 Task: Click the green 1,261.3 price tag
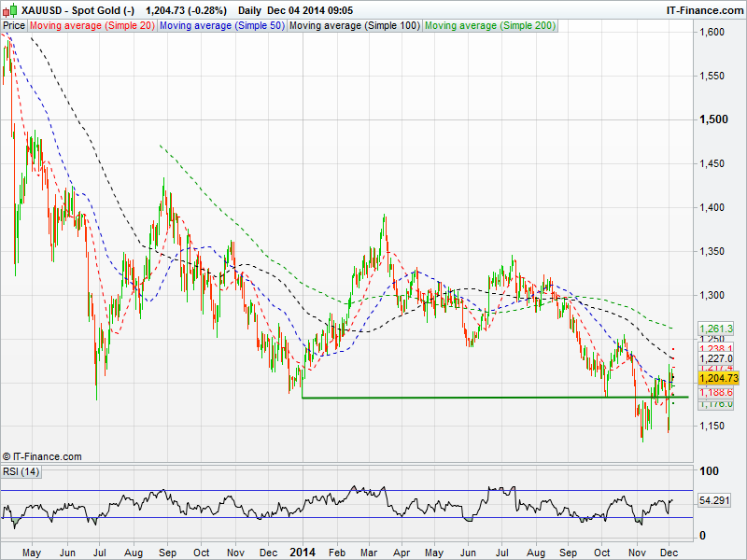(x=716, y=329)
